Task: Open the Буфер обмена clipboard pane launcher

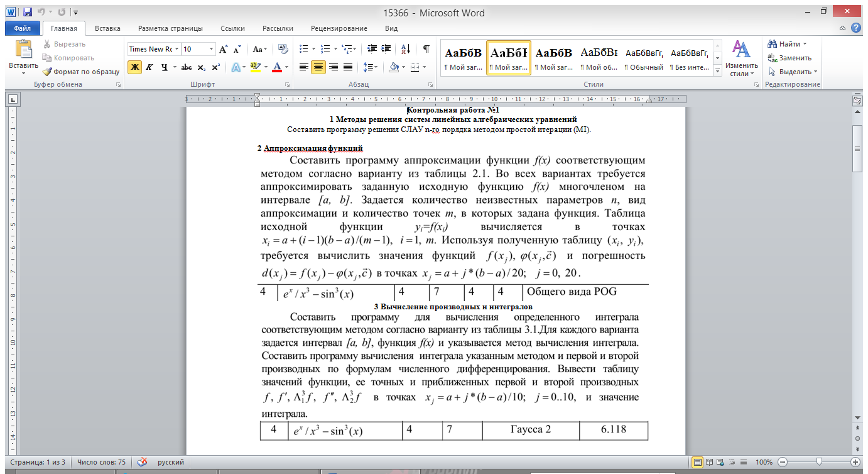Action: (118, 84)
